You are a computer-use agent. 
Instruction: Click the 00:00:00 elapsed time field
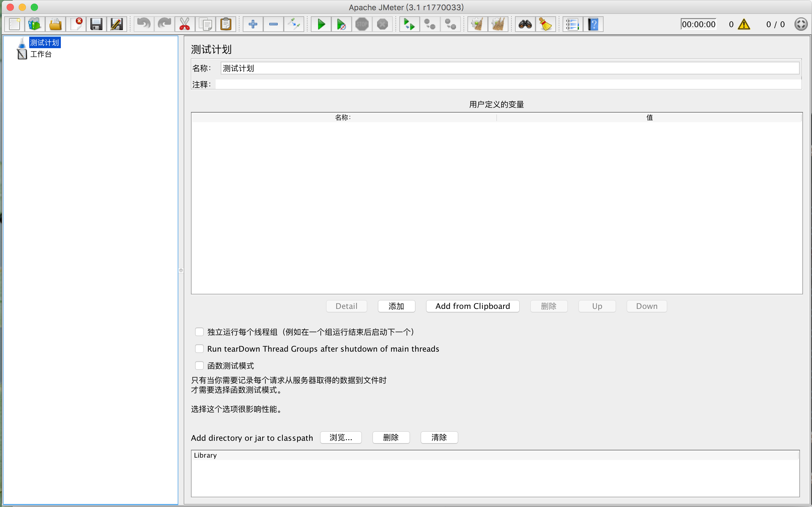[699, 24]
